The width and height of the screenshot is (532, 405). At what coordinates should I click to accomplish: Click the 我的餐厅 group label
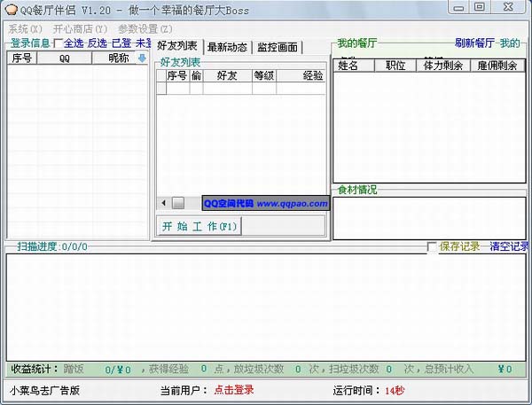click(x=357, y=43)
